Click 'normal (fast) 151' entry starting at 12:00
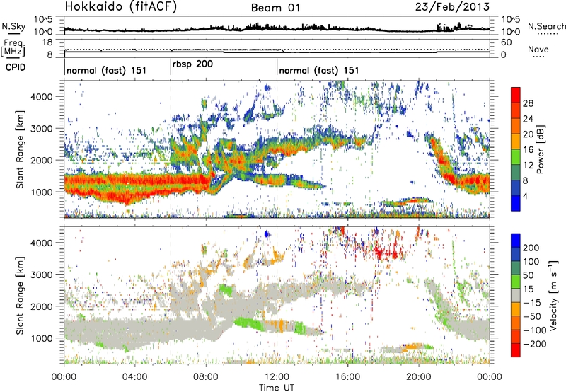This screenshot has width=566, height=392. click(x=319, y=70)
